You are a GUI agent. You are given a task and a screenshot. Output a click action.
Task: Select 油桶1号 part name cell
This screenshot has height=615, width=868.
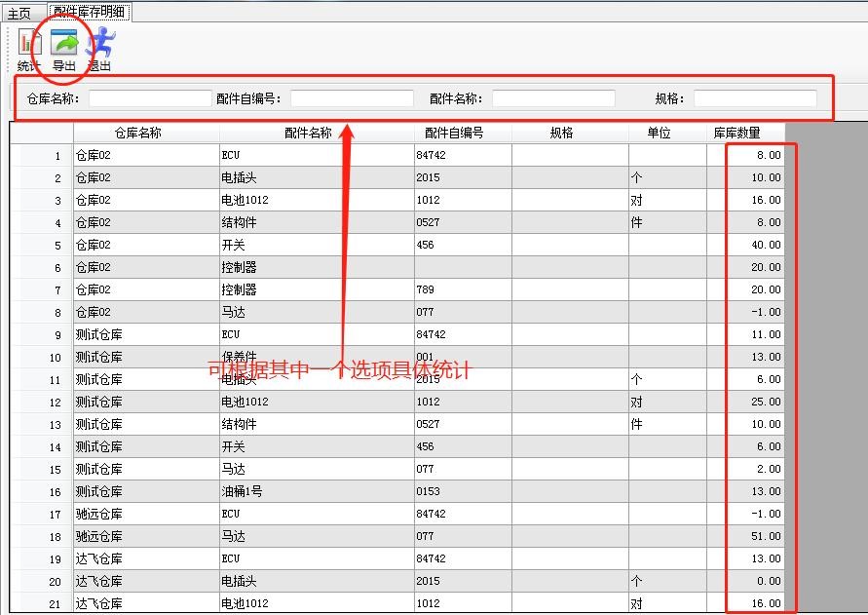pos(317,491)
